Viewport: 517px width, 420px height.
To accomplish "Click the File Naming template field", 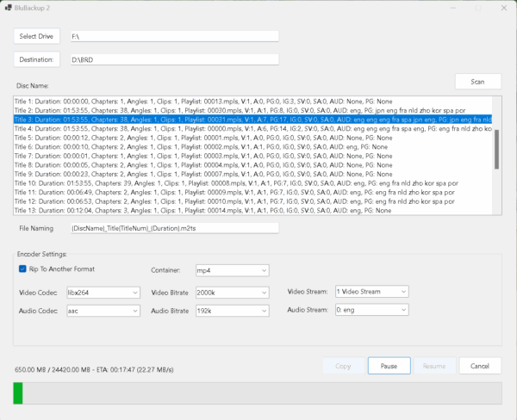I will tap(175, 228).
